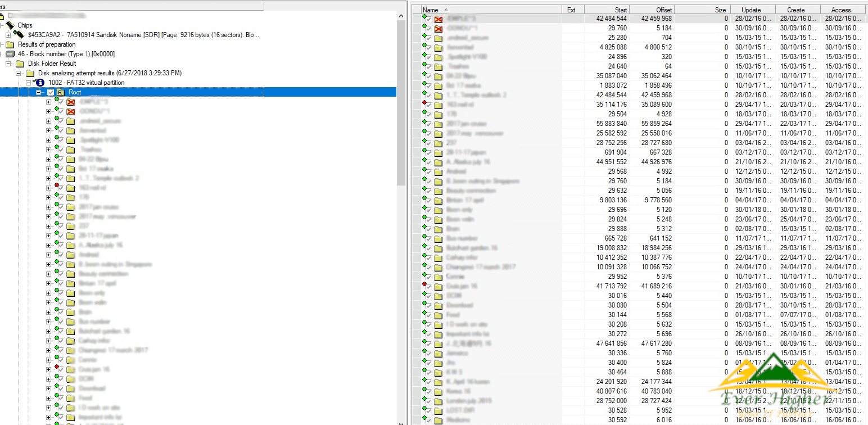The height and width of the screenshot is (425, 868).
Task: Collapse the Root tree node
Action: tap(39, 92)
